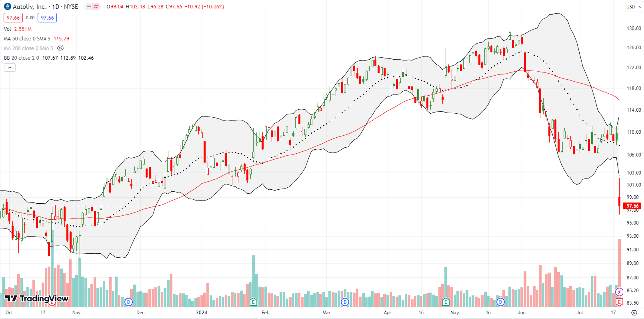Click the 85.20 price axis label
This screenshot has width=644, height=319.
tap(632, 291)
